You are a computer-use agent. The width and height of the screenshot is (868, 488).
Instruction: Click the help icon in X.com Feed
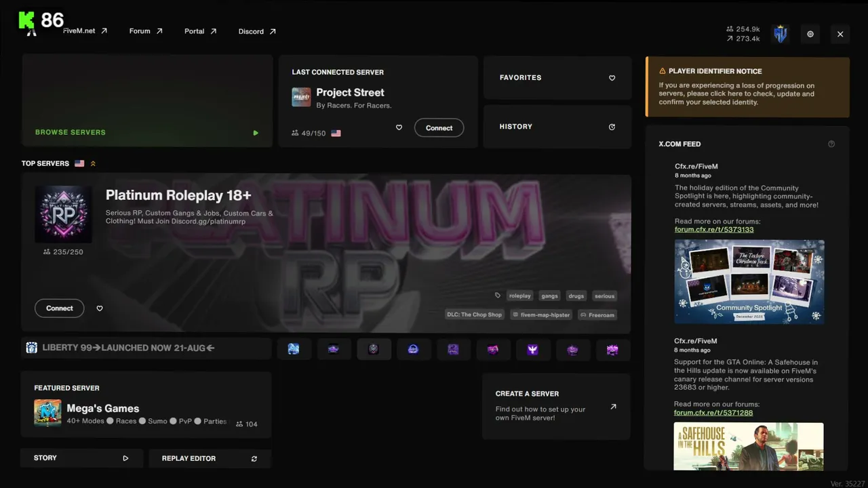pos(831,144)
